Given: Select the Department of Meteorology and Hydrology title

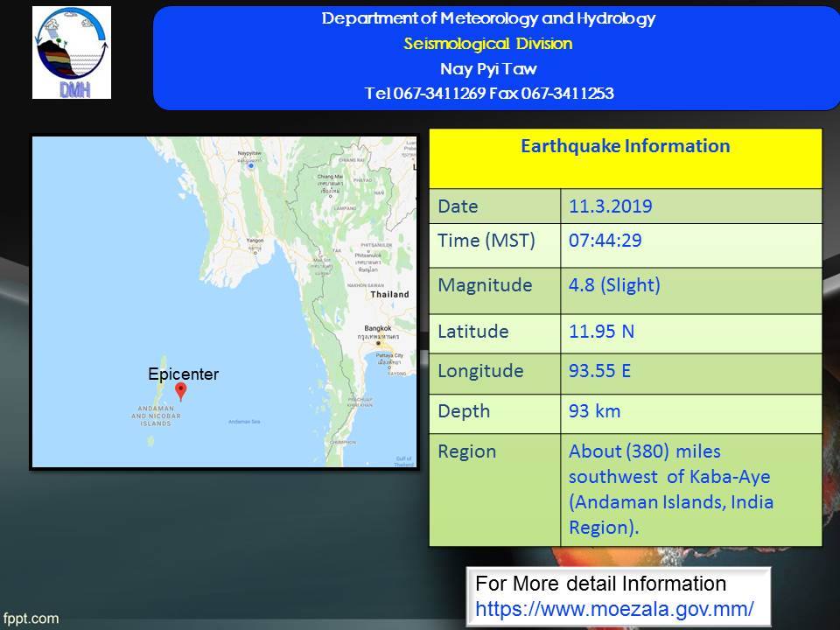Looking at the screenshot, I should click(488, 18).
